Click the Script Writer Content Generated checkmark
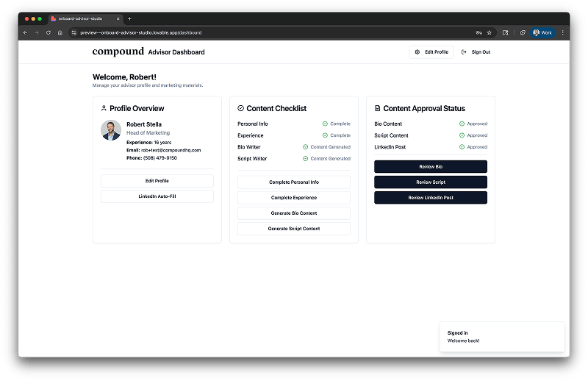Viewport: 588px width, 381px height. click(x=305, y=158)
